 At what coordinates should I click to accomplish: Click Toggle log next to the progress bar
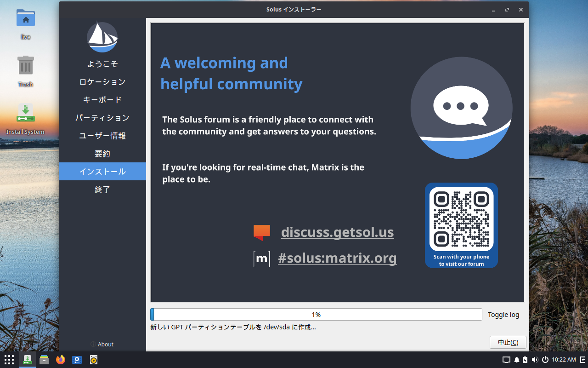503,315
